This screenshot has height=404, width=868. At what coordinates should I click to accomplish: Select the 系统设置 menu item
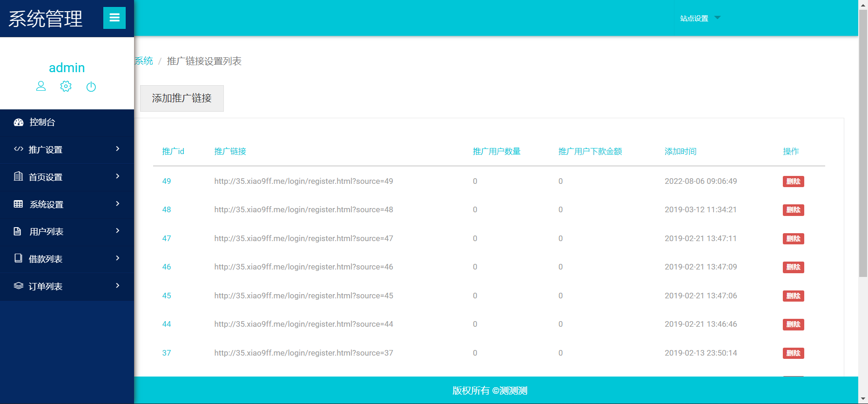tap(67, 204)
